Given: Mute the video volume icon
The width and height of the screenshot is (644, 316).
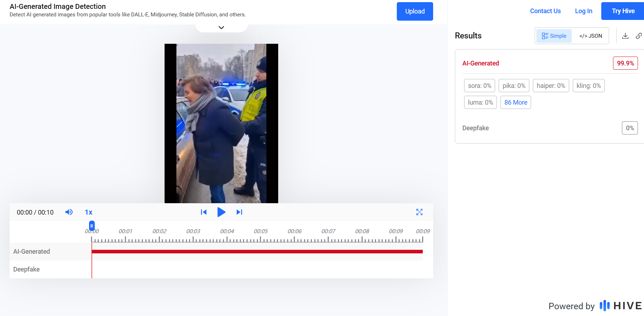Looking at the screenshot, I should pos(69,212).
